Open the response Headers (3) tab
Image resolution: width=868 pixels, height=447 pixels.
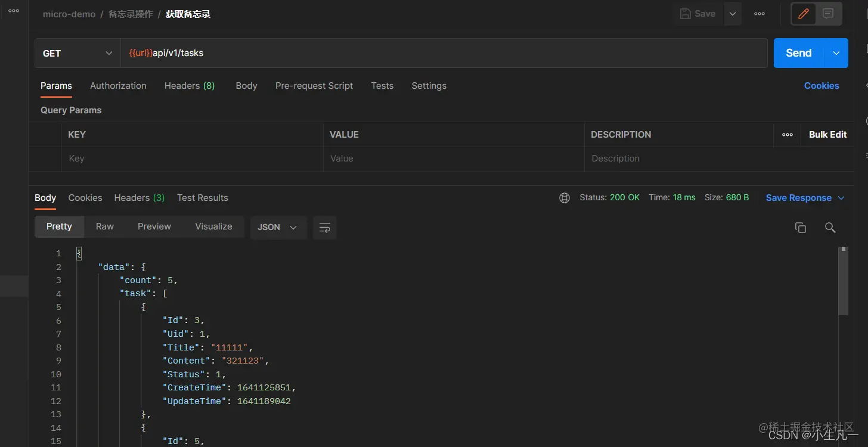tap(139, 198)
